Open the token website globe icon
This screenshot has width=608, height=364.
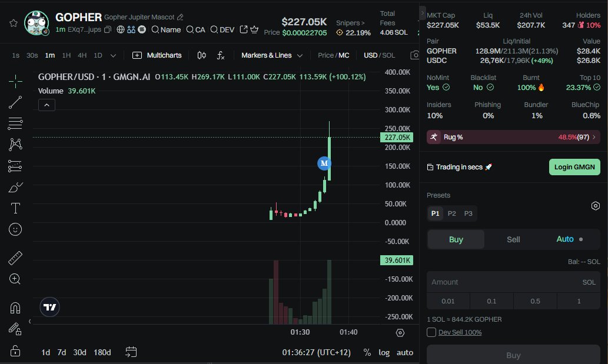click(x=121, y=29)
